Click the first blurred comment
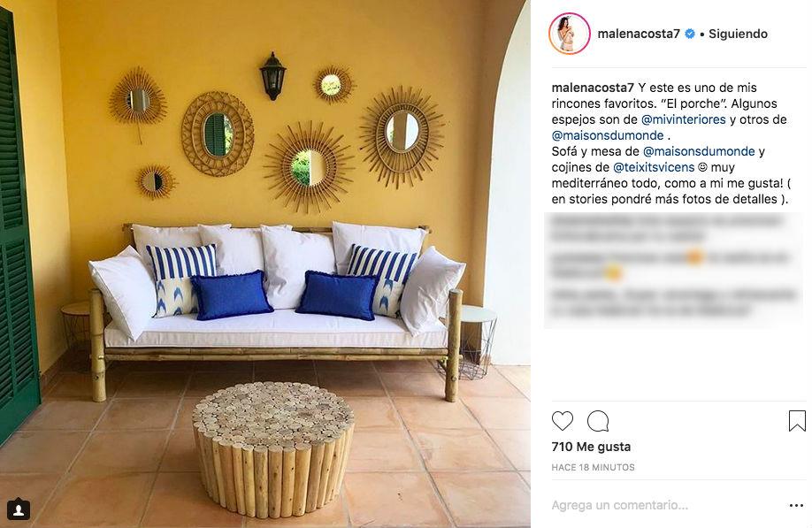This screenshot has height=528, width=812. [667, 228]
